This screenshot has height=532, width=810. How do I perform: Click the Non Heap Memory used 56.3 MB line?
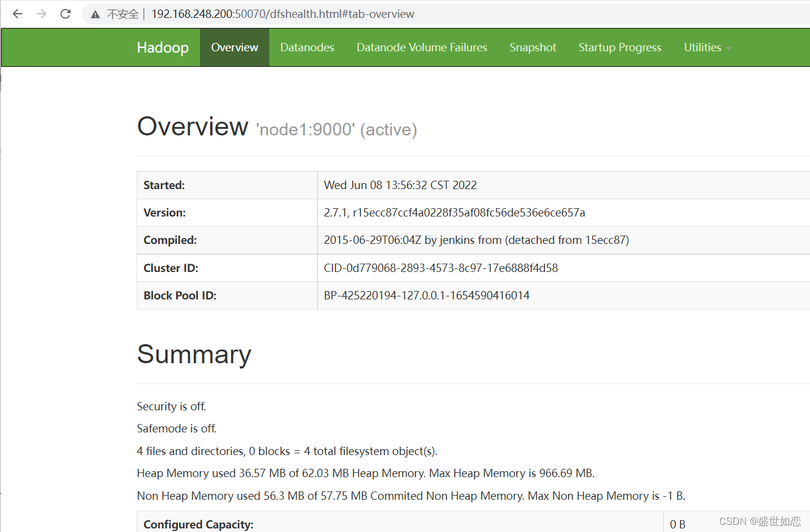[411, 496]
